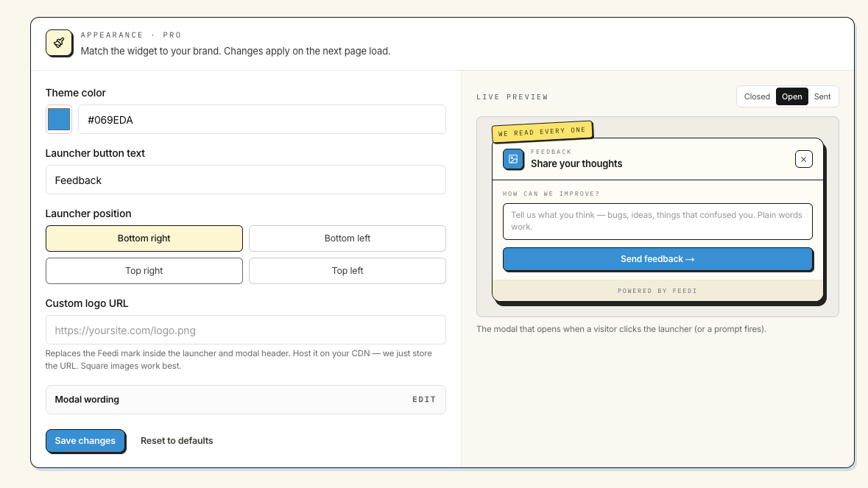
Task: Select Bottom right launcher position
Action: [144, 238]
